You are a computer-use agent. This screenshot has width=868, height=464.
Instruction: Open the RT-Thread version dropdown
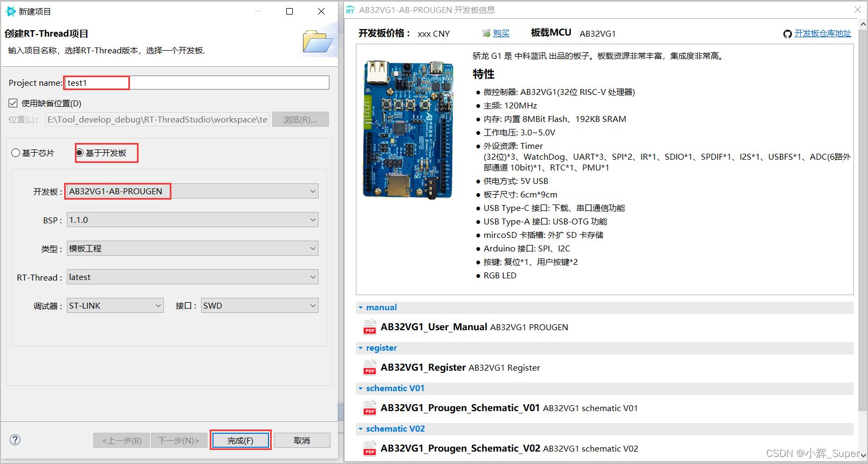coord(192,277)
